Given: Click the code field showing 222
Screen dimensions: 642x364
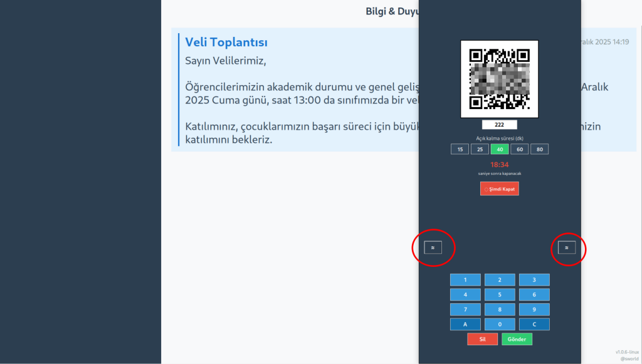Looking at the screenshot, I should (499, 125).
